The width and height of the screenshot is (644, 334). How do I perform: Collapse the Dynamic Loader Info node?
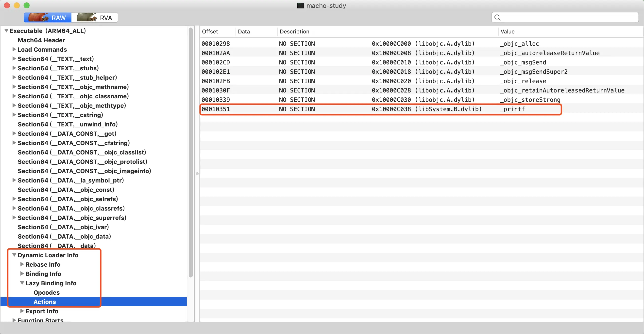pos(14,255)
